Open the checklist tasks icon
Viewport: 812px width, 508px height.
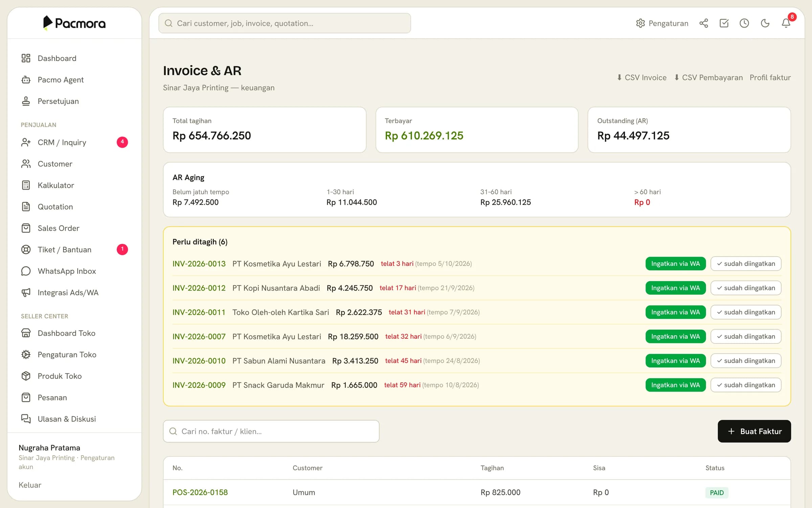[724, 23]
